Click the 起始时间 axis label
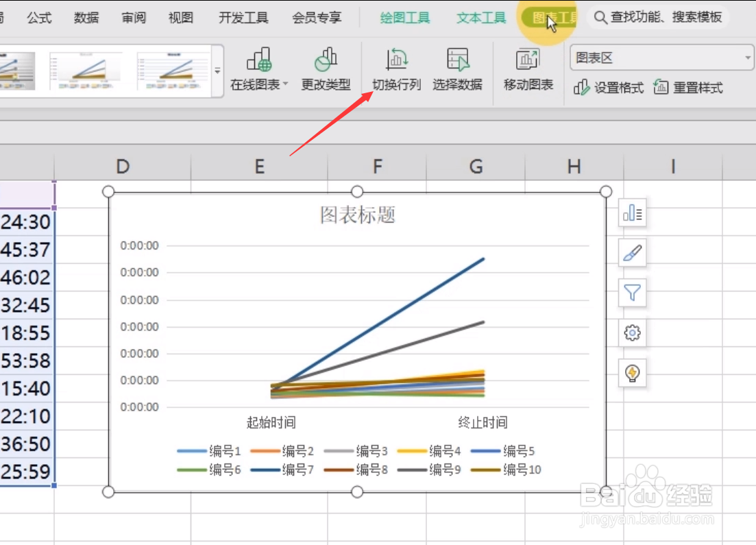756x545 pixels. [271, 422]
